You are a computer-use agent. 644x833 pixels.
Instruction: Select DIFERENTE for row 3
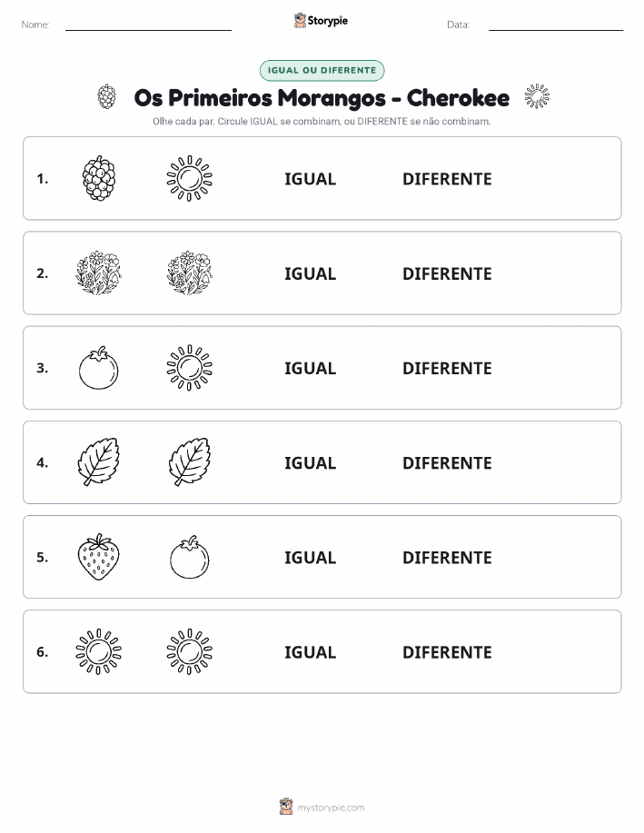(447, 368)
